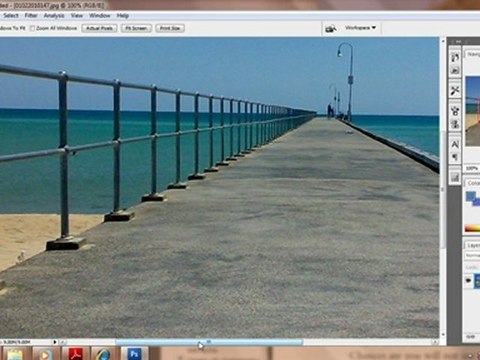Viewport: 480px width, 360px height.
Task: Open the Help menu
Action: coord(123,15)
